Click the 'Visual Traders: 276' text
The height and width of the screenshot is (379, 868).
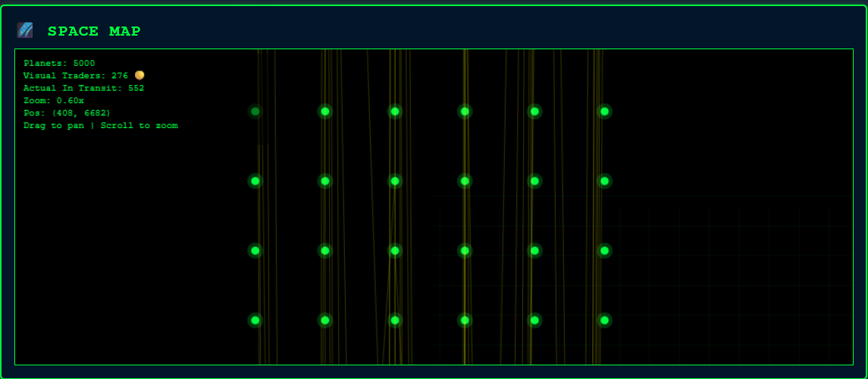(x=76, y=76)
